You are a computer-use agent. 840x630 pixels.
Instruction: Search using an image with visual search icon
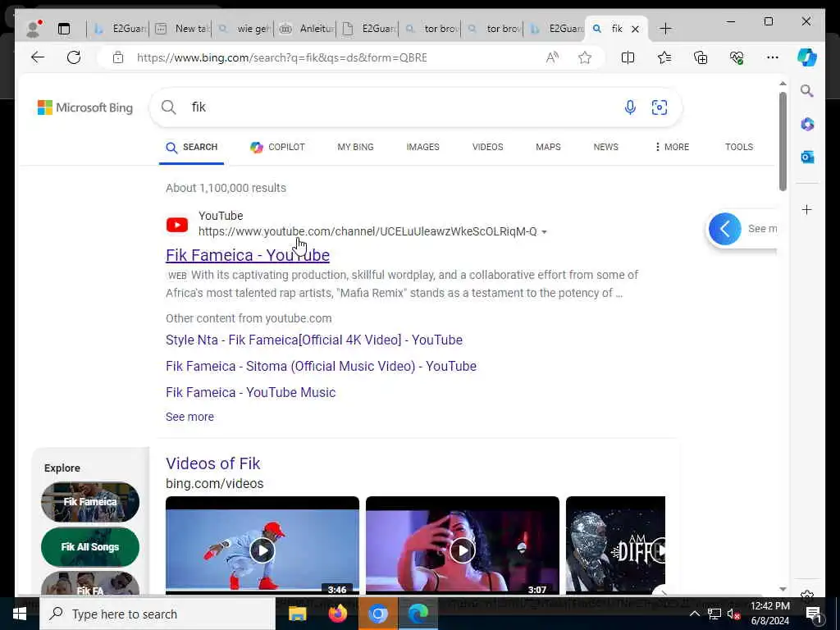pos(659,107)
